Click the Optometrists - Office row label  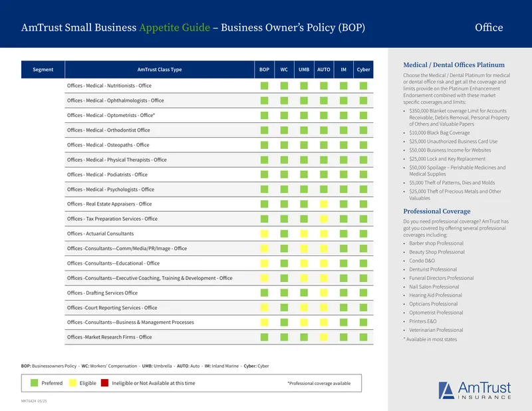(x=111, y=115)
